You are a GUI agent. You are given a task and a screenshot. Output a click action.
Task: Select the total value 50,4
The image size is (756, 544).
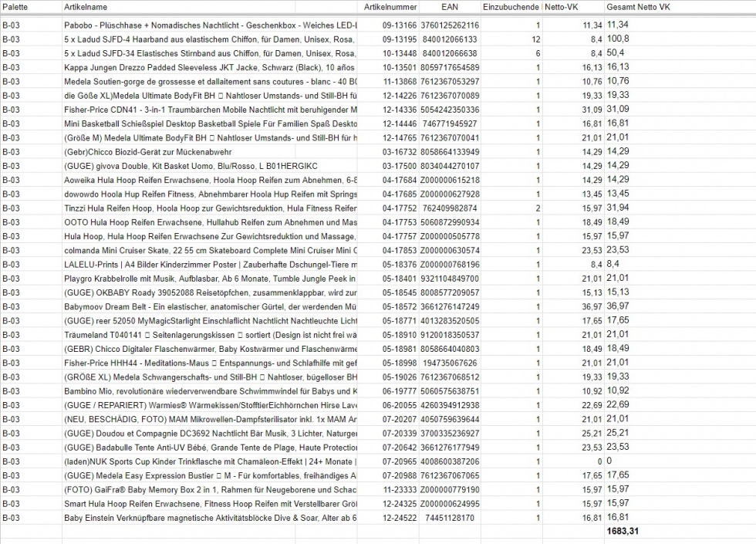pos(616,52)
